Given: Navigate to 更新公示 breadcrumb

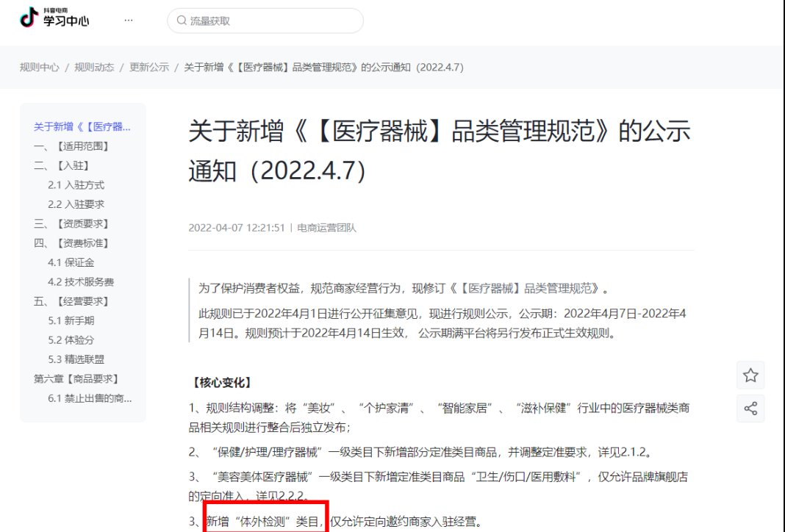Looking at the screenshot, I should coord(149,68).
